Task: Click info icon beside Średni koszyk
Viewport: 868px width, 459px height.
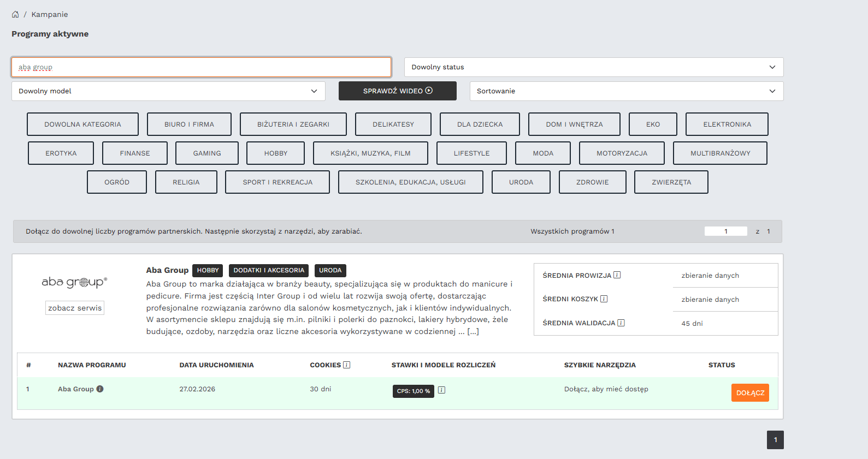Action: (604, 299)
